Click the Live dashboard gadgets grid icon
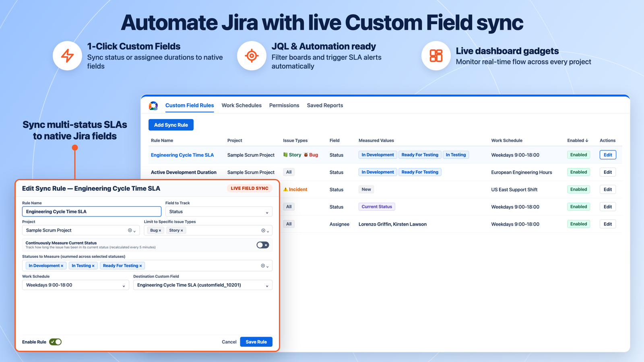 436,56
